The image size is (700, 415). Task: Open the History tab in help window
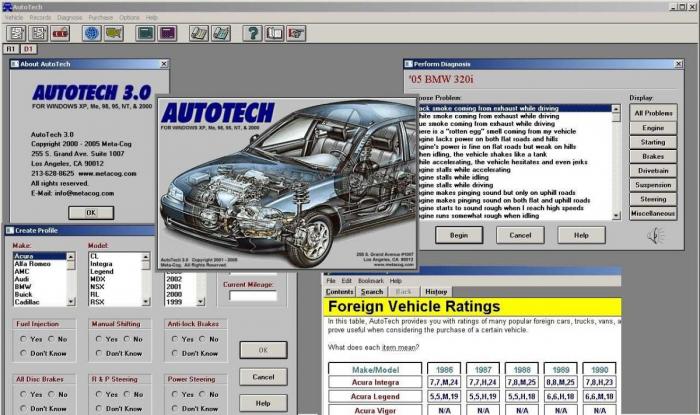(x=436, y=292)
